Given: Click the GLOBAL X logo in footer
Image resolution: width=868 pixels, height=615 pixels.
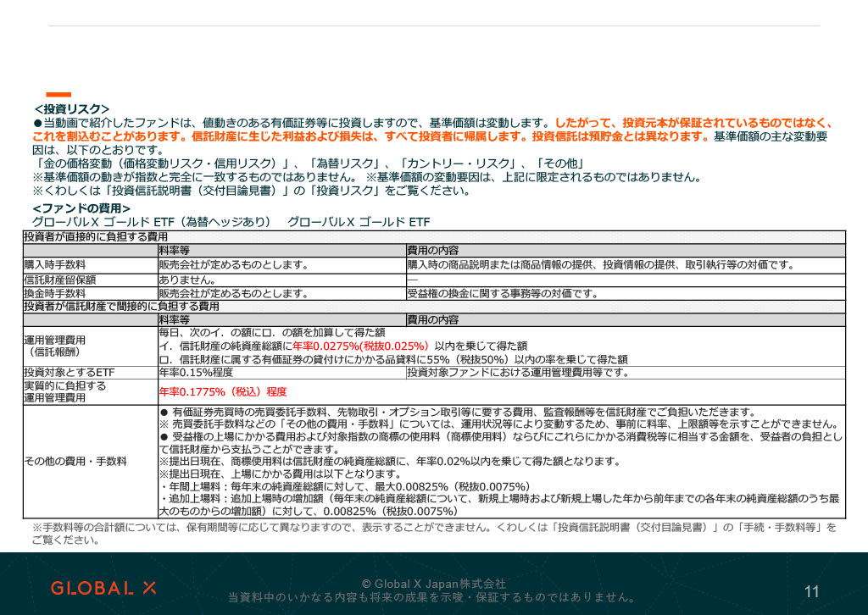Looking at the screenshot, I should pos(103,588).
